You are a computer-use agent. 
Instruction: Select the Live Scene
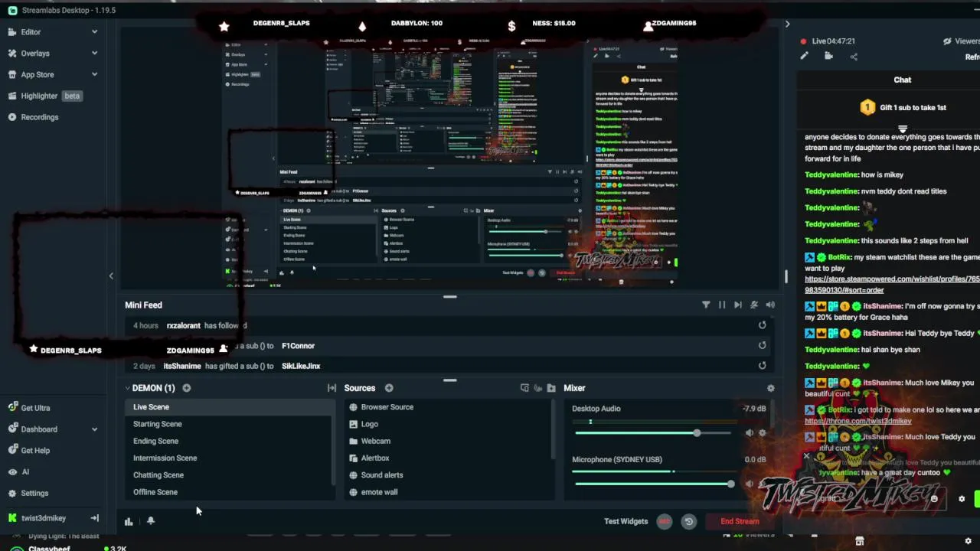click(x=228, y=407)
